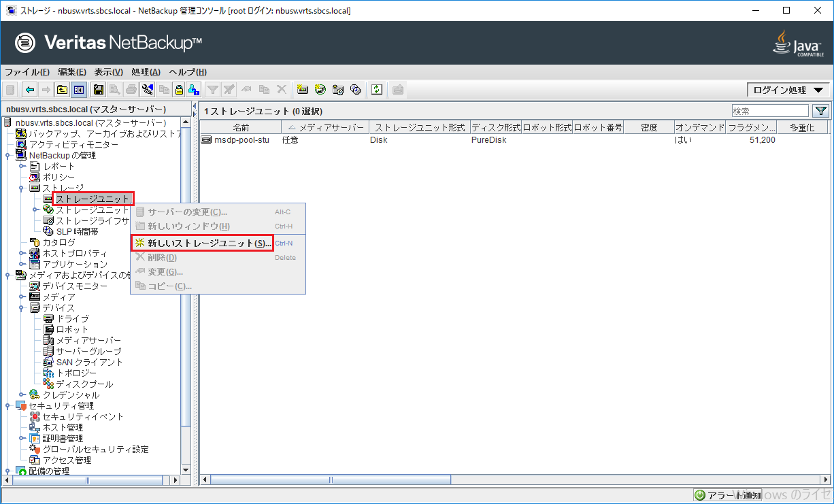Select the highlighted ストレージユニット tree node
This screenshot has width=834, height=504.
(x=93, y=199)
